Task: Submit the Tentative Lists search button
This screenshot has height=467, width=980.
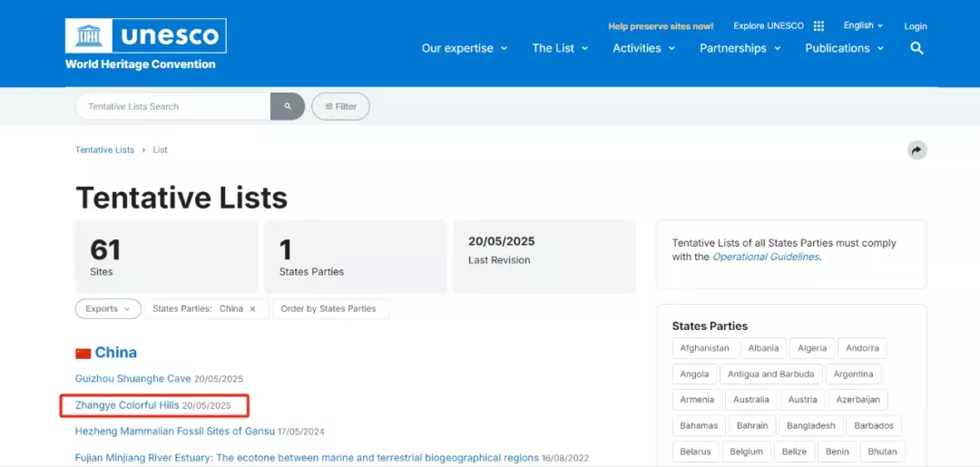Action: (288, 106)
